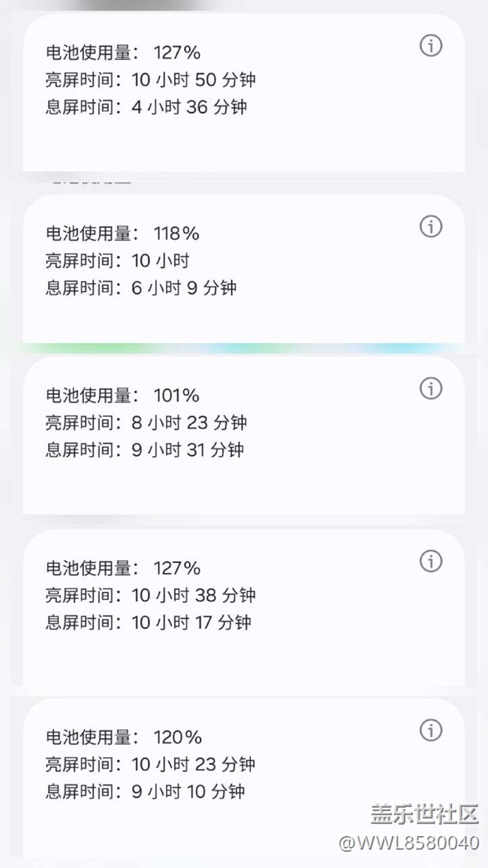Image resolution: width=488 pixels, height=868 pixels.
Task: Choose 息屏时间 10 小时 17 分钟 text
Action: (x=149, y=622)
